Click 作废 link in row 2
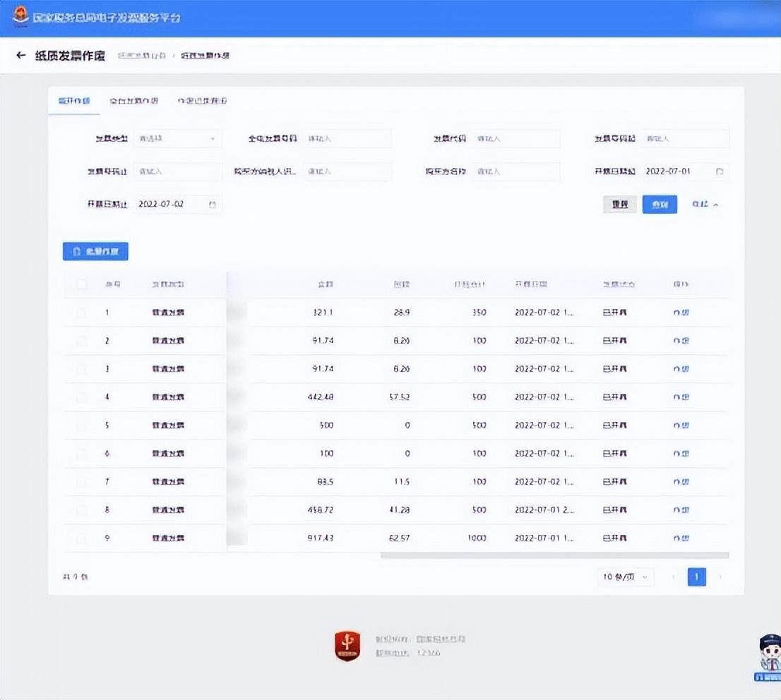The width and height of the screenshot is (781, 700). tap(681, 341)
